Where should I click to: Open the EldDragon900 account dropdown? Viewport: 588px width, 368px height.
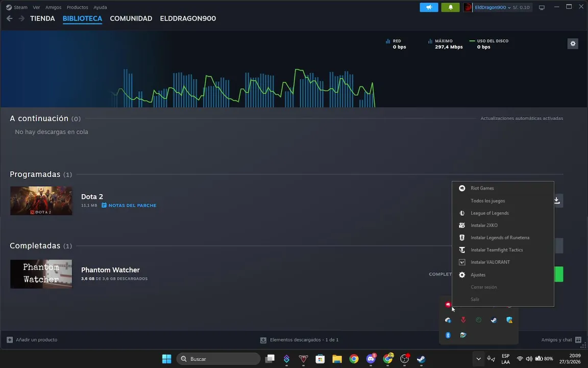pos(493,8)
